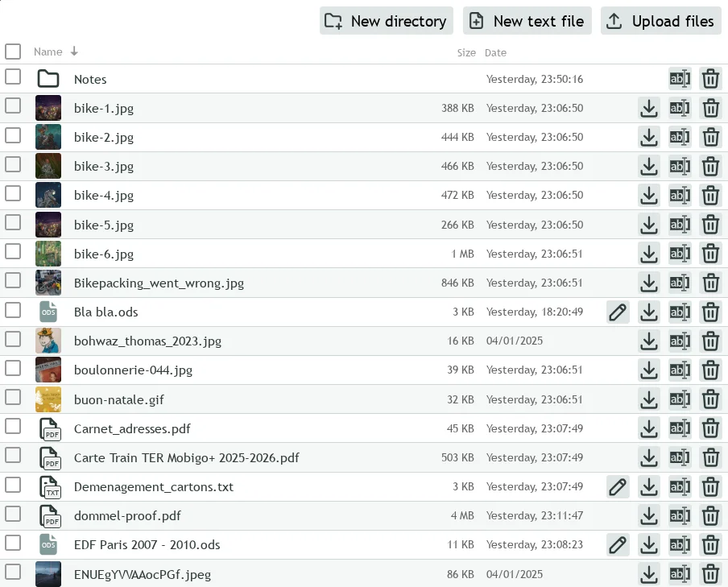Edit Demenagement_cartons.txt with pencil icon
Image resolution: width=728 pixels, height=587 pixels.
click(x=618, y=486)
